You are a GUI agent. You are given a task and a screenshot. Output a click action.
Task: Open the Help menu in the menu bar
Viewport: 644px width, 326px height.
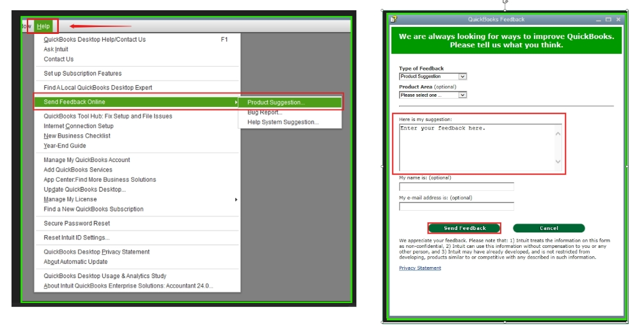coord(43,26)
